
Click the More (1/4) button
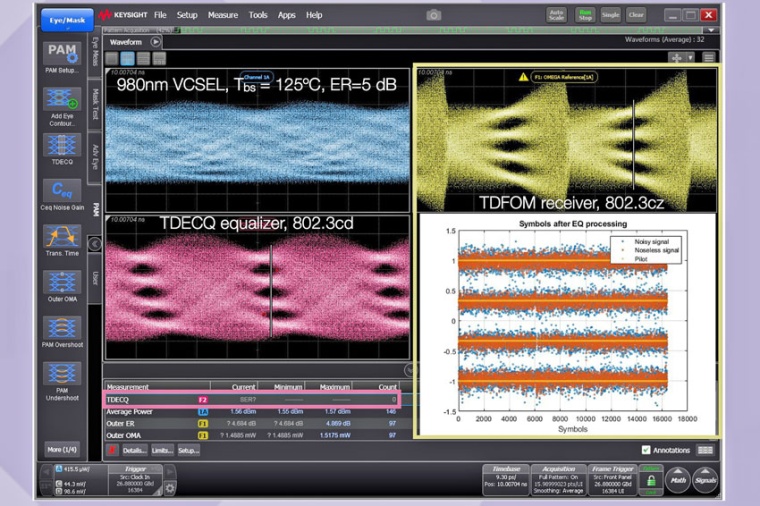pyautogui.click(x=62, y=449)
